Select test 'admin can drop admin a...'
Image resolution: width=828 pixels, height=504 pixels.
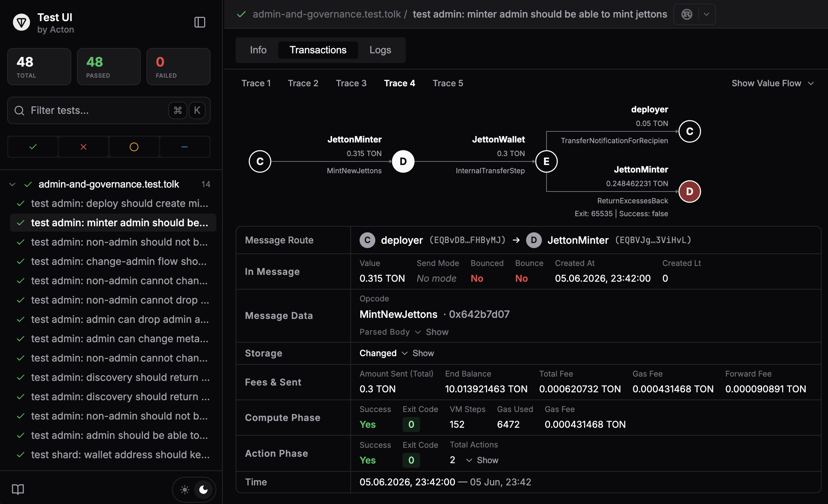[113, 319]
